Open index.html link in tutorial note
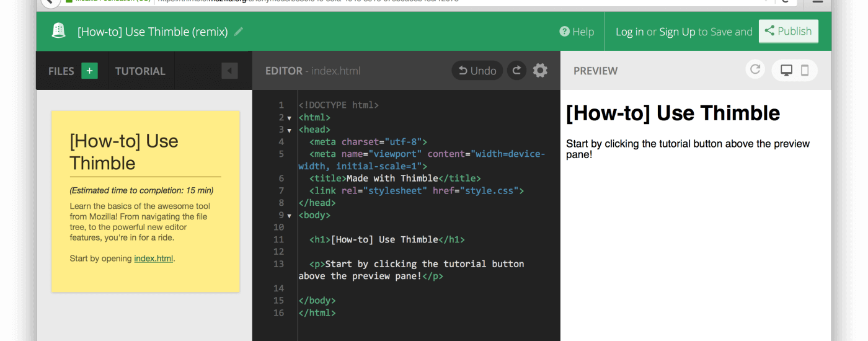The width and height of the screenshot is (868, 341). pyautogui.click(x=153, y=259)
